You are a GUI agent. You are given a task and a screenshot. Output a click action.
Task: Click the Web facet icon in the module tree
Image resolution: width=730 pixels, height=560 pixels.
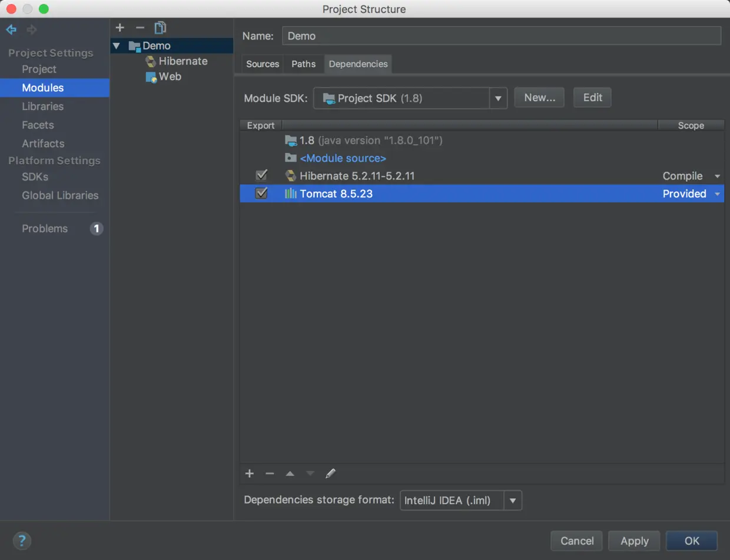(151, 77)
